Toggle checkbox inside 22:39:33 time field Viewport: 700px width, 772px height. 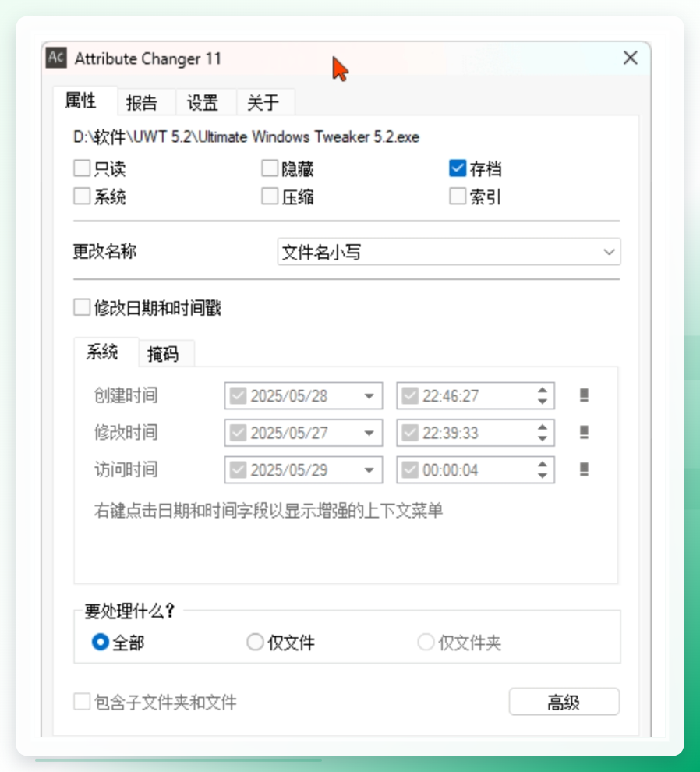pyautogui.click(x=410, y=433)
